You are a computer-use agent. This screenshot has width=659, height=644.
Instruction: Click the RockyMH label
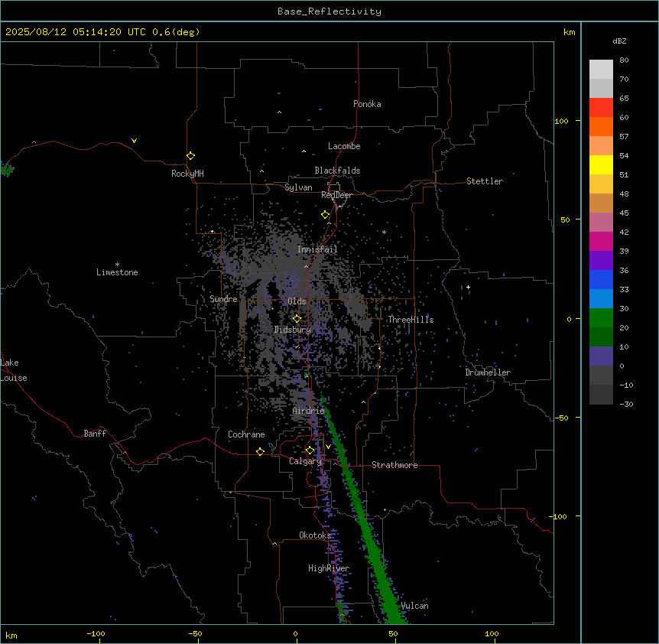pyautogui.click(x=187, y=174)
